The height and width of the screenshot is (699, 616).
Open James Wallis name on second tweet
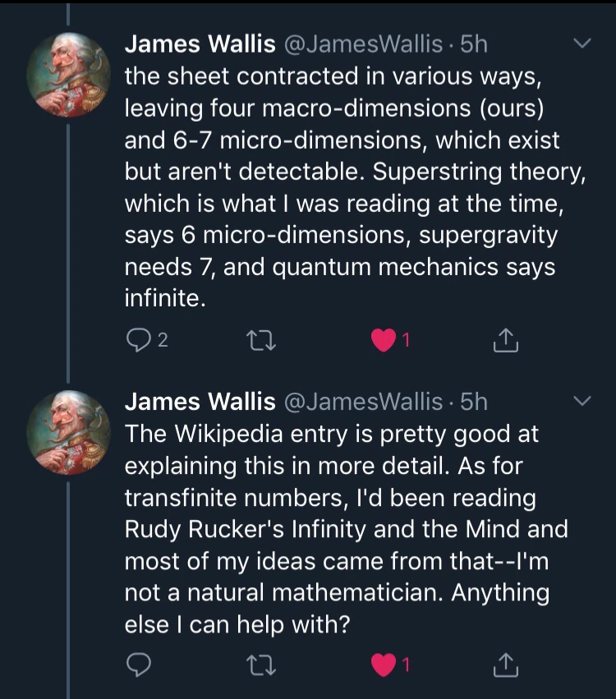[x=200, y=401]
